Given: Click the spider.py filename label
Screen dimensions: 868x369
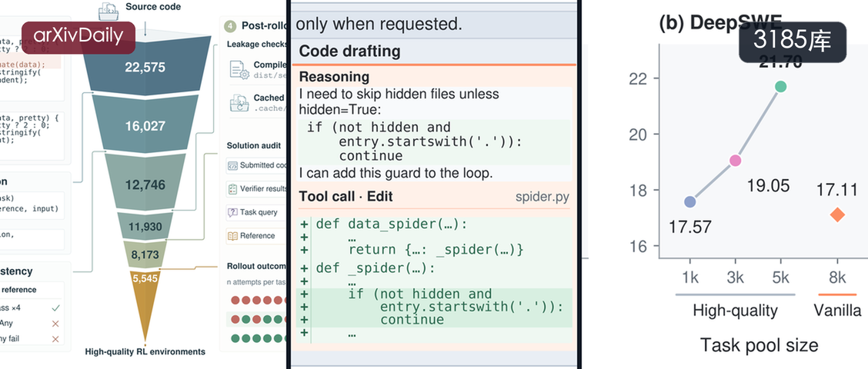Looking at the screenshot, I should point(542,196).
